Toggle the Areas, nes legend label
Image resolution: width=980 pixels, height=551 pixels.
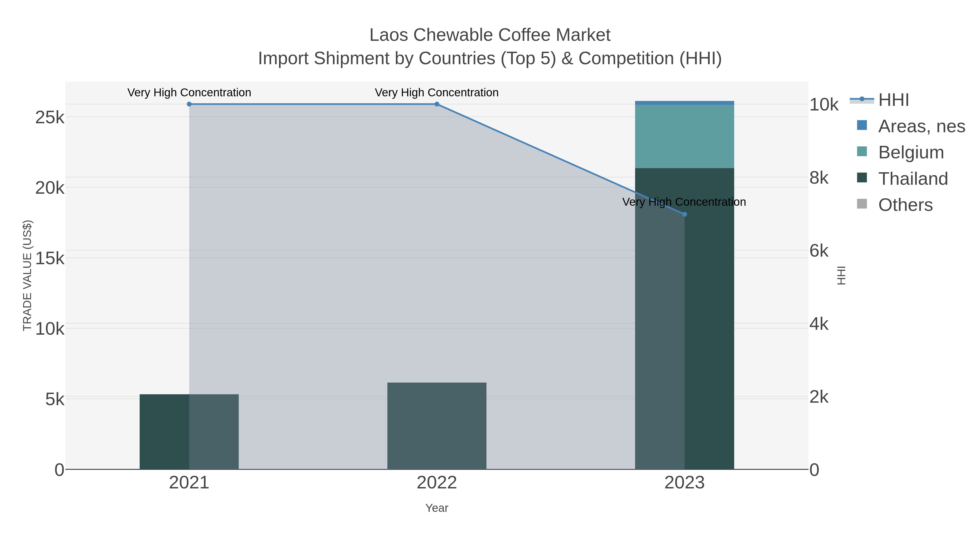point(921,126)
